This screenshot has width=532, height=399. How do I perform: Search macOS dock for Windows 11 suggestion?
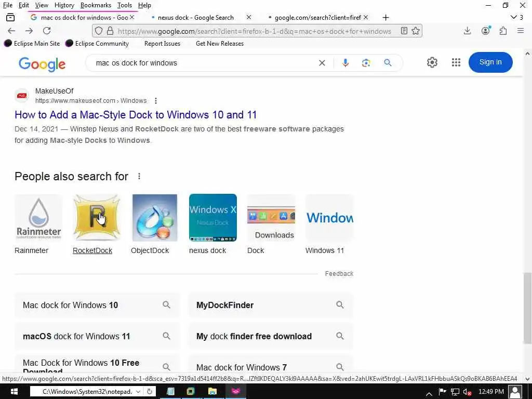click(97, 336)
